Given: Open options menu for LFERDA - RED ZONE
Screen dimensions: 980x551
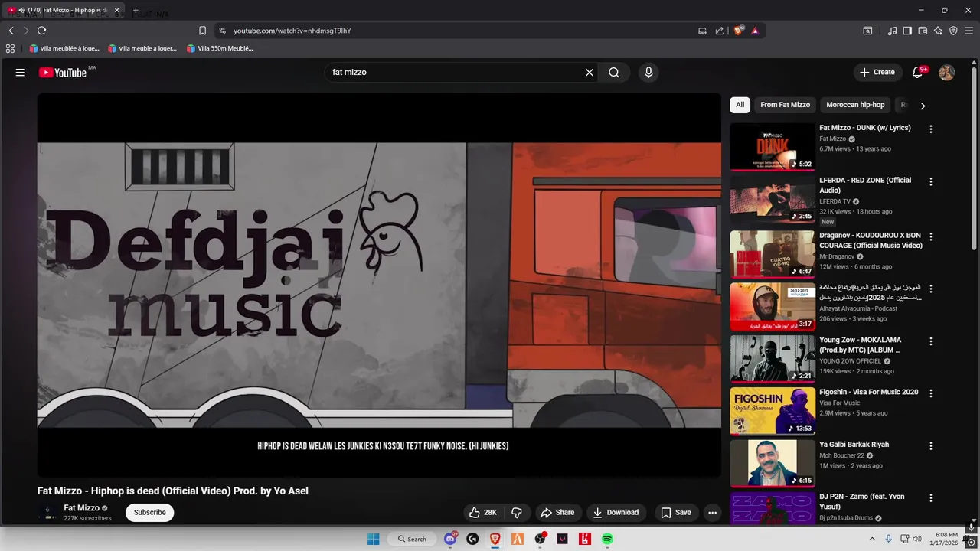Looking at the screenshot, I should click(x=931, y=182).
